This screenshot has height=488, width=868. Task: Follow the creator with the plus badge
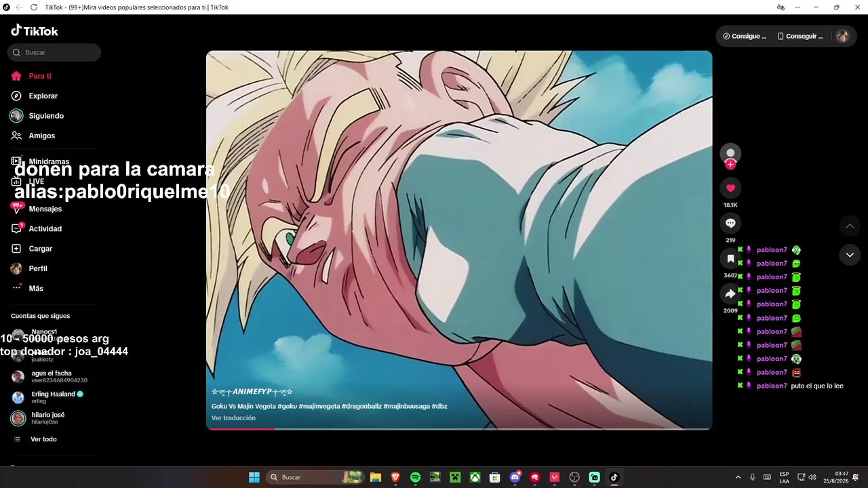730,164
